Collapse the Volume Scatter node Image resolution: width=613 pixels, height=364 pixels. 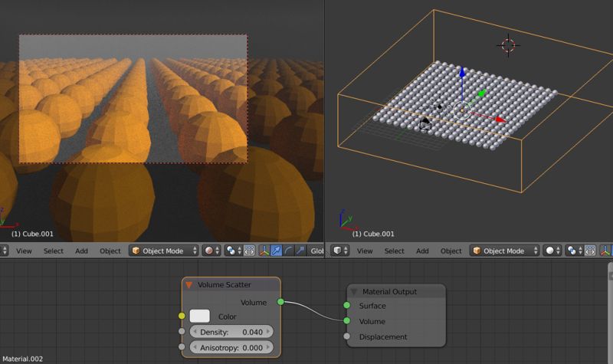tap(188, 285)
